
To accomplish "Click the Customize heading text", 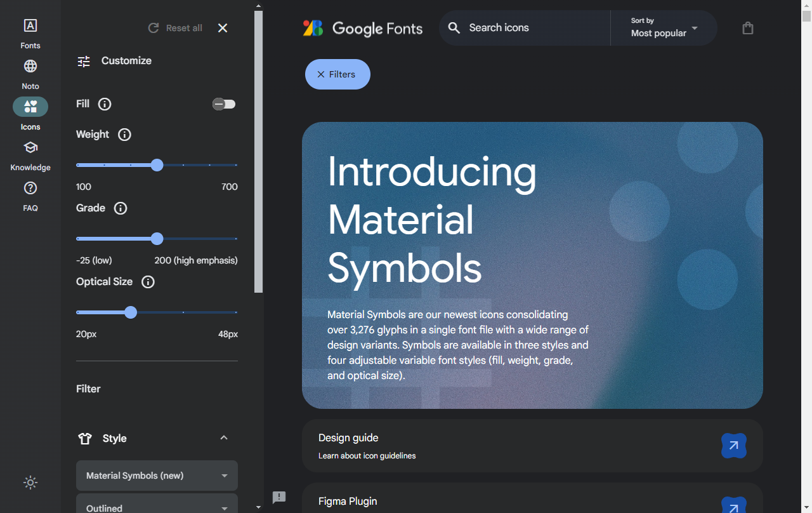I will [126, 61].
